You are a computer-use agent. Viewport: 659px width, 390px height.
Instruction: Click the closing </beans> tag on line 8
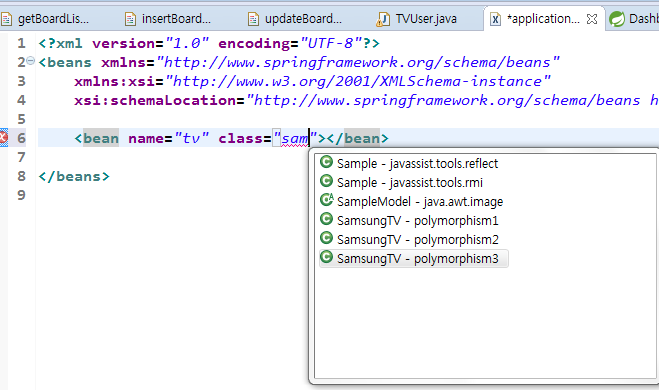click(x=74, y=176)
